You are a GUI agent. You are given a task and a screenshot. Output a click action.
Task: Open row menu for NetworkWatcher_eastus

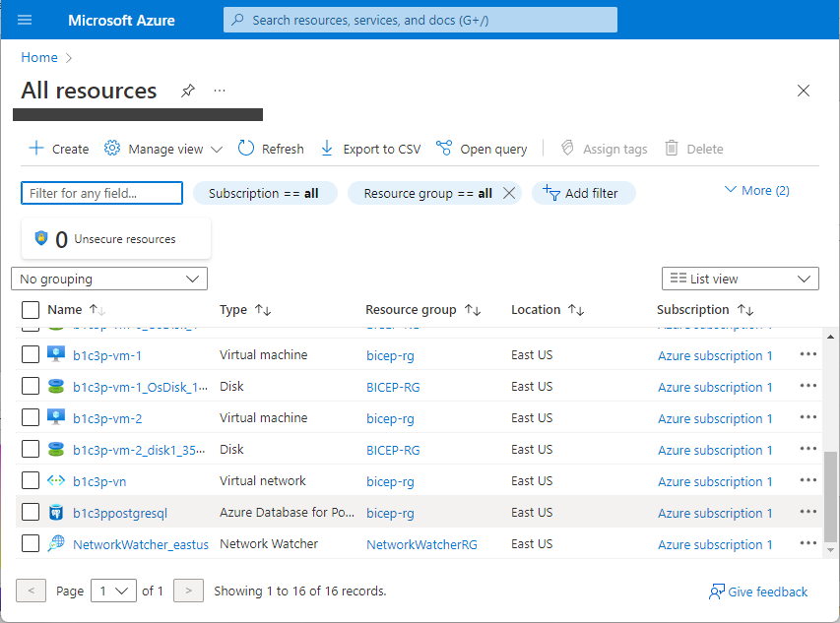click(808, 544)
